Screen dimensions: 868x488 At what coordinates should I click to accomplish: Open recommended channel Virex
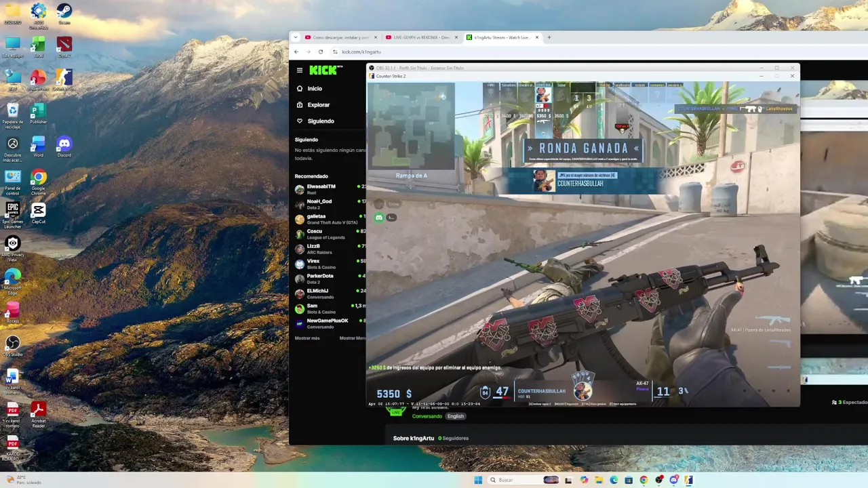coord(330,264)
